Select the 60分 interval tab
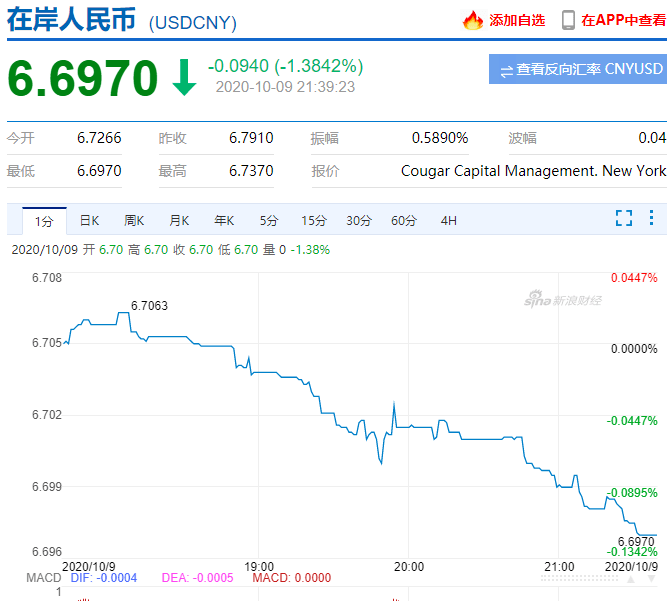Image resolution: width=667 pixels, height=601 pixels. click(404, 221)
